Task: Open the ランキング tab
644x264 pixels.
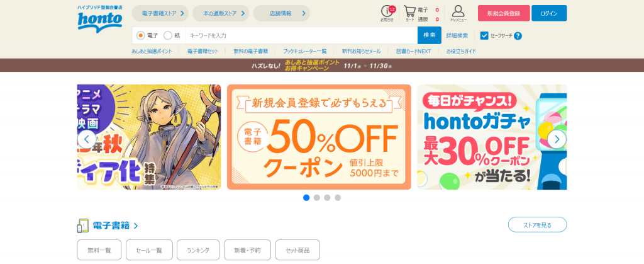Action: (198, 250)
